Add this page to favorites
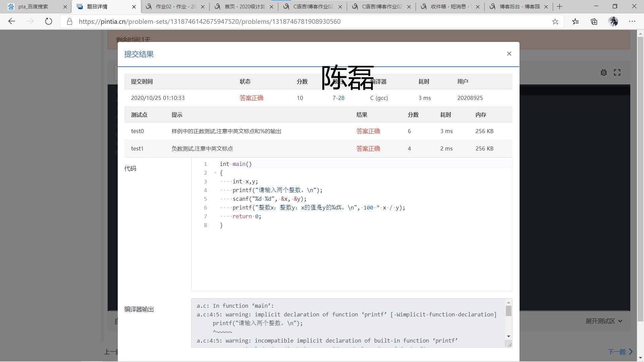The image size is (644, 362). pyautogui.click(x=555, y=21)
